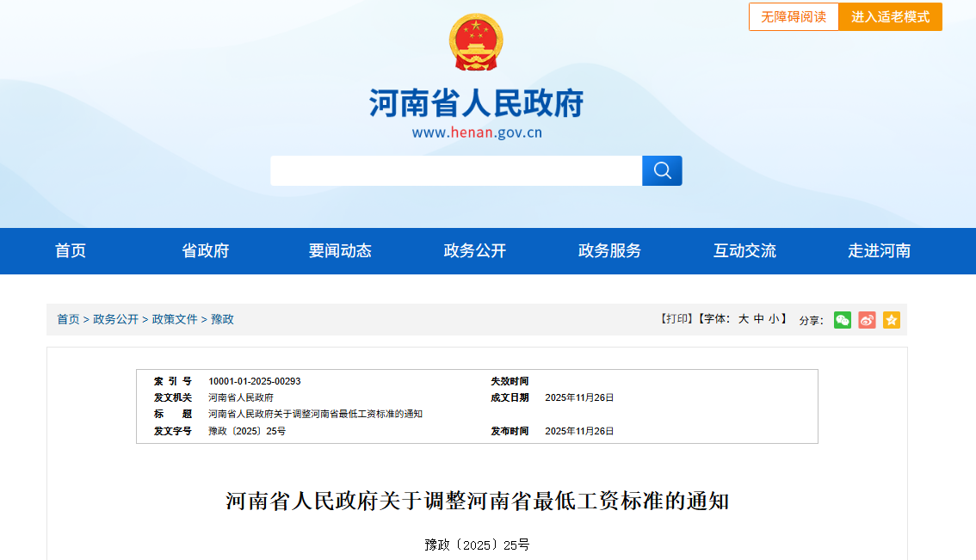Enter 进入适老模式 elderly-friendly mode
Image resolution: width=976 pixels, height=560 pixels.
[x=890, y=16]
